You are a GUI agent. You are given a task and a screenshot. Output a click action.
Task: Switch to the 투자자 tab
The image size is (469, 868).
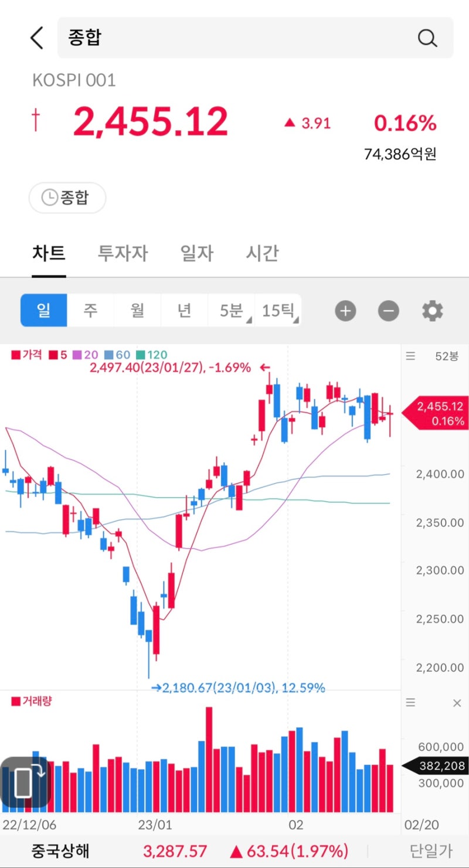121,253
